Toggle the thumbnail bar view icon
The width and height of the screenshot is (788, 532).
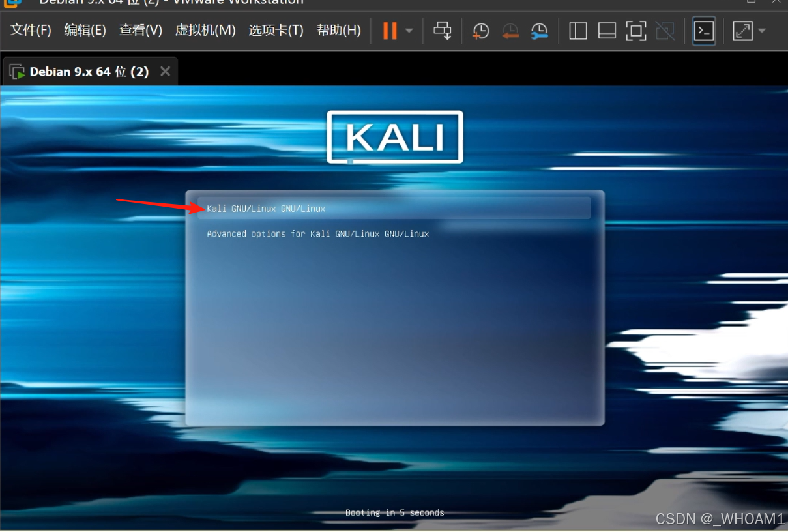click(607, 31)
